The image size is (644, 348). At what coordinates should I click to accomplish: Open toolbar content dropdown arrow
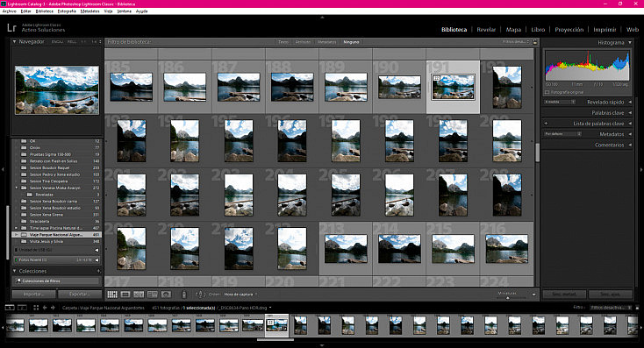click(533, 295)
